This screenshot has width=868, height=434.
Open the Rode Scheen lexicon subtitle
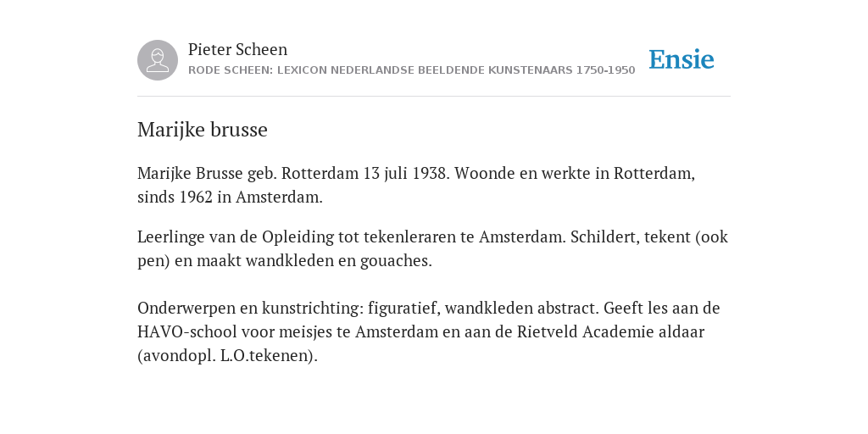(x=411, y=70)
